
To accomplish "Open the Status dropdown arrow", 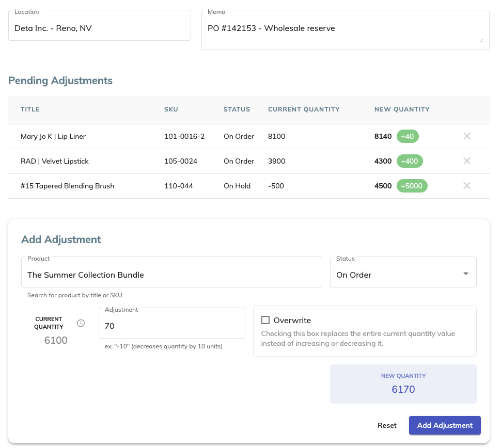I will (x=466, y=274).
